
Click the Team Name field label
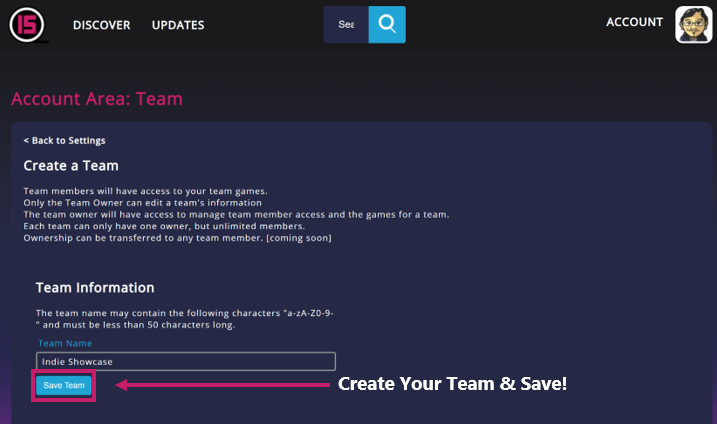(x=64, y=343)
